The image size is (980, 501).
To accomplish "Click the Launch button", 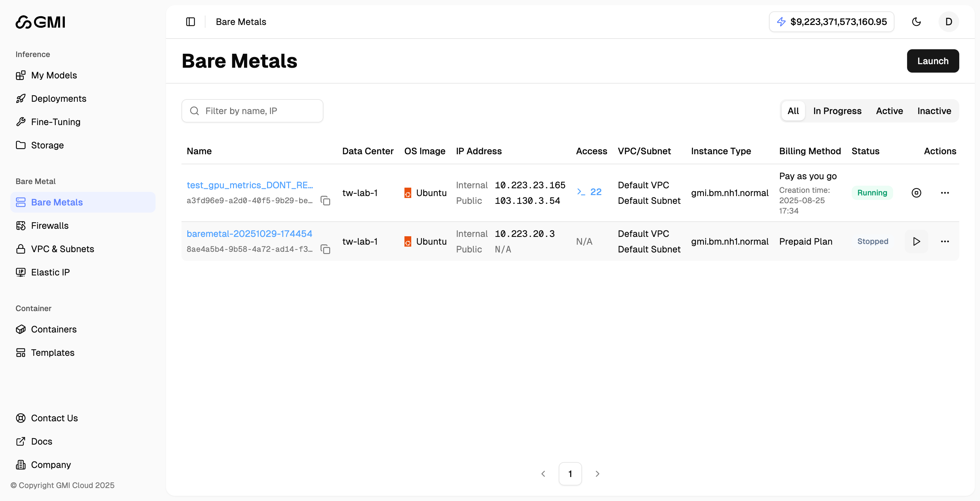I will click(933, 61).
